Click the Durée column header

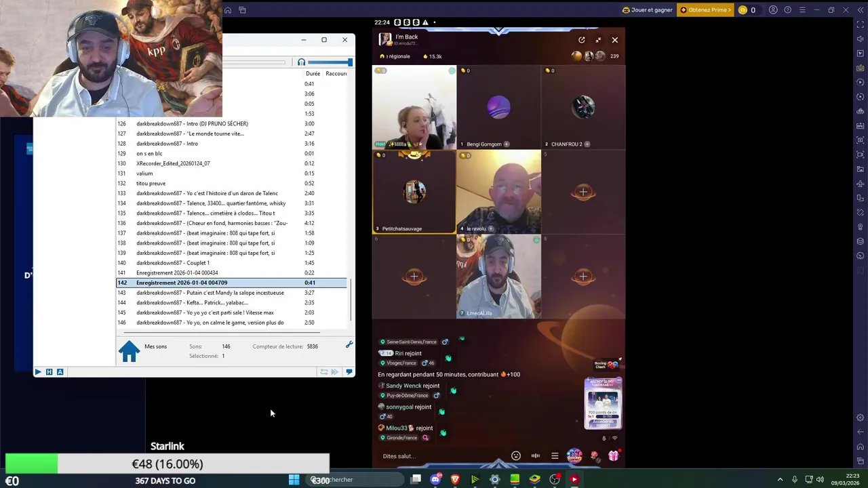tap(313, 73)
